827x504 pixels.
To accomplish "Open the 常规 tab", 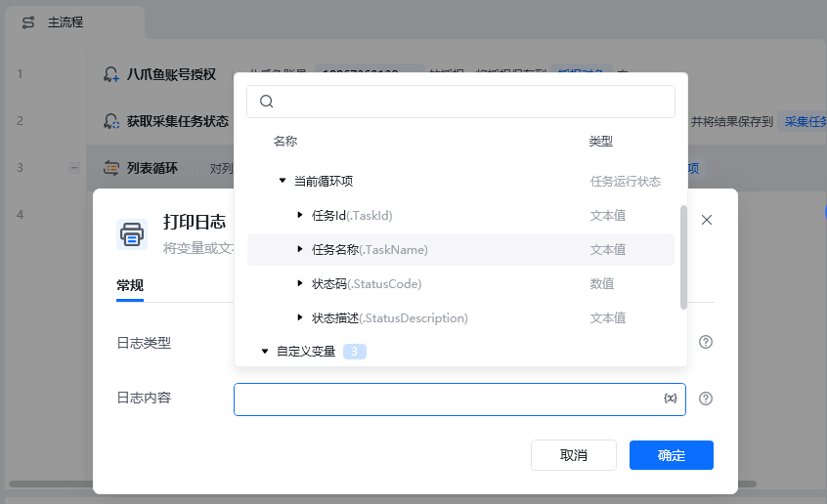I will (x=130, y=285).
